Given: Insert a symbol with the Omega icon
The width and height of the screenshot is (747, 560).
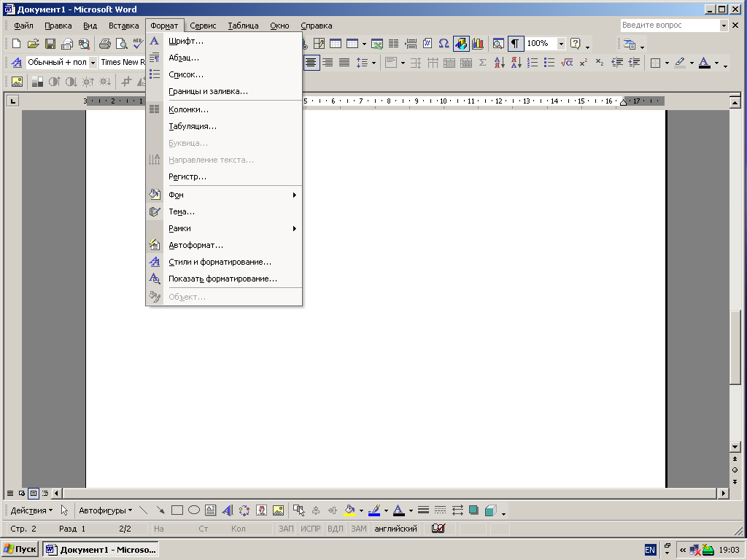Looking at the screenshot, I should tap(444, 44).
